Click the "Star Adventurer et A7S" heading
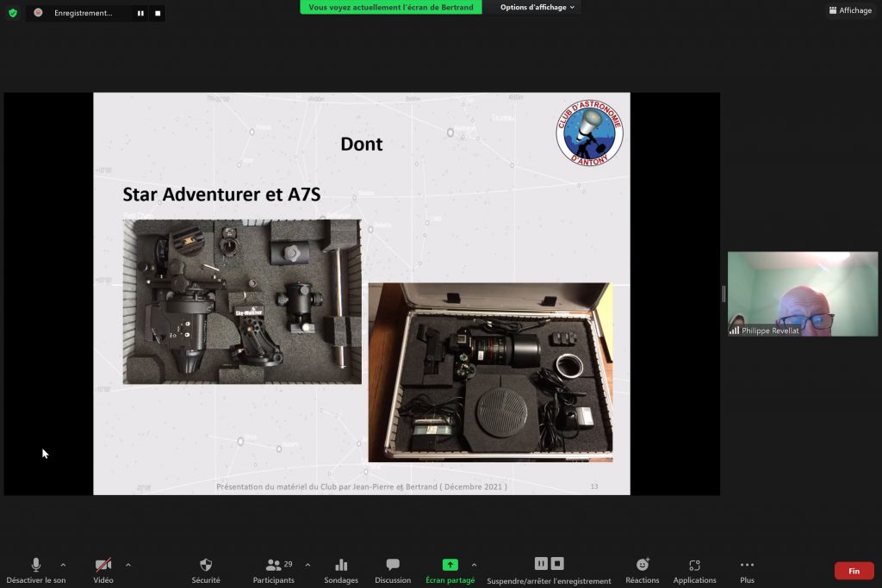Image resolution: width=882 pixels, height=588 pixels. coord(221,195)
